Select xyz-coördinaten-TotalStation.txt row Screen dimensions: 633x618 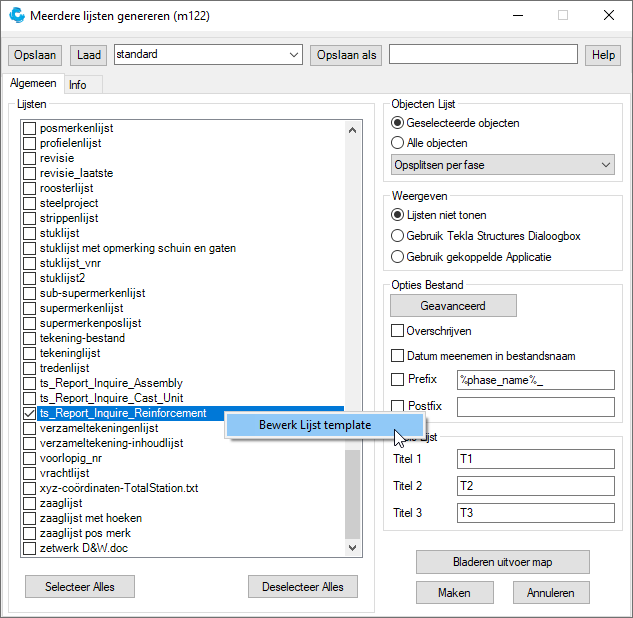[119, 488]
